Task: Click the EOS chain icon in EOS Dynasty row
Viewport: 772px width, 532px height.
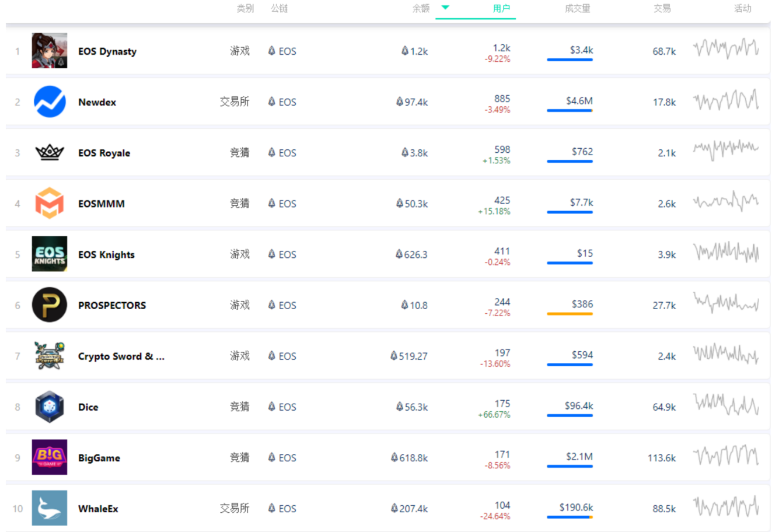Action: pyautogui.click(x=271, y=51)
